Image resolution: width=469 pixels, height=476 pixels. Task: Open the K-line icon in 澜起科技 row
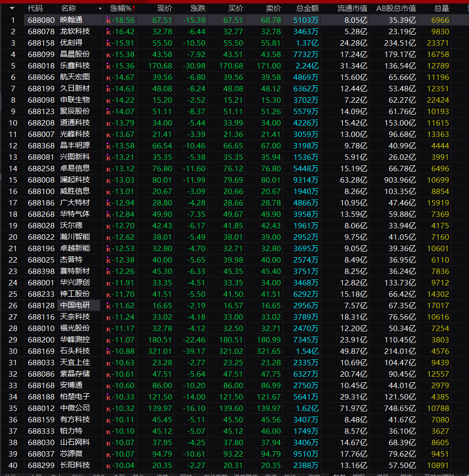point(108,180)
